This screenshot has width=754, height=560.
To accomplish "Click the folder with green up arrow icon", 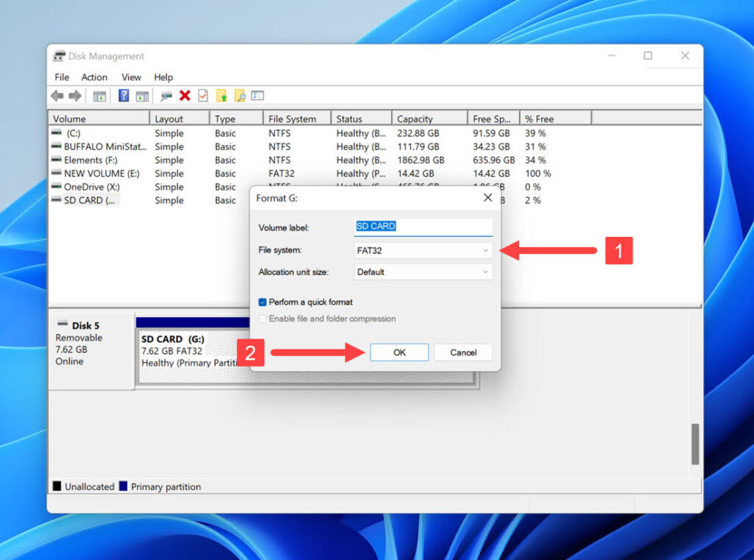I will click(x=222, y=96).
